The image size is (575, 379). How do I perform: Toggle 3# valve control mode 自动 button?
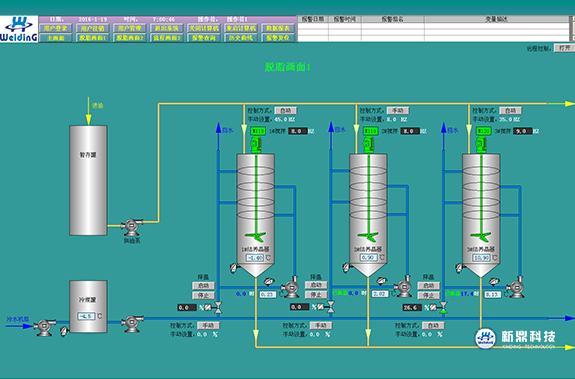point(433,325)
